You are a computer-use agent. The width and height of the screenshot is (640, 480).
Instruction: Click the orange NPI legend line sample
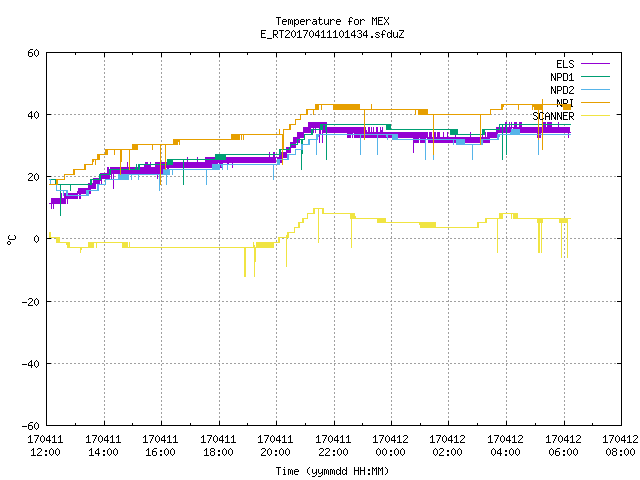click(x=595, y=102)
